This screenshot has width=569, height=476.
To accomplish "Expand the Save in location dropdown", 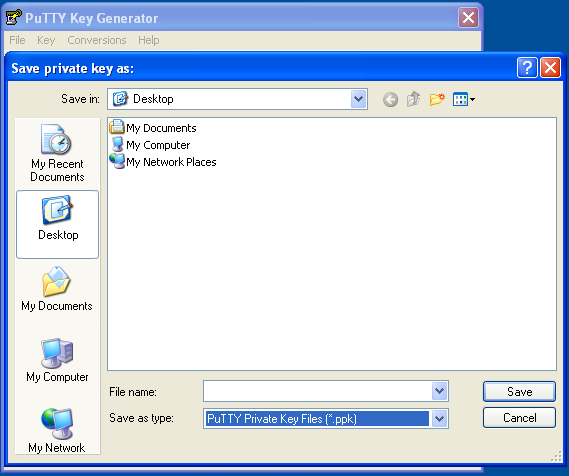I will pos(358,99).
